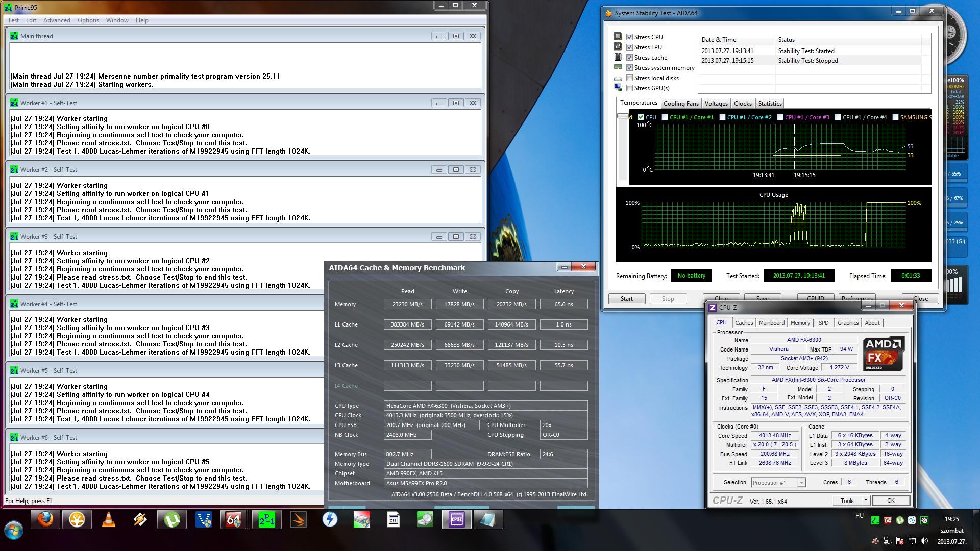The width and height of the screenshot is (980, 551).
Task: Open the disk drive shield taskbar icon
Action: point(361,520)
